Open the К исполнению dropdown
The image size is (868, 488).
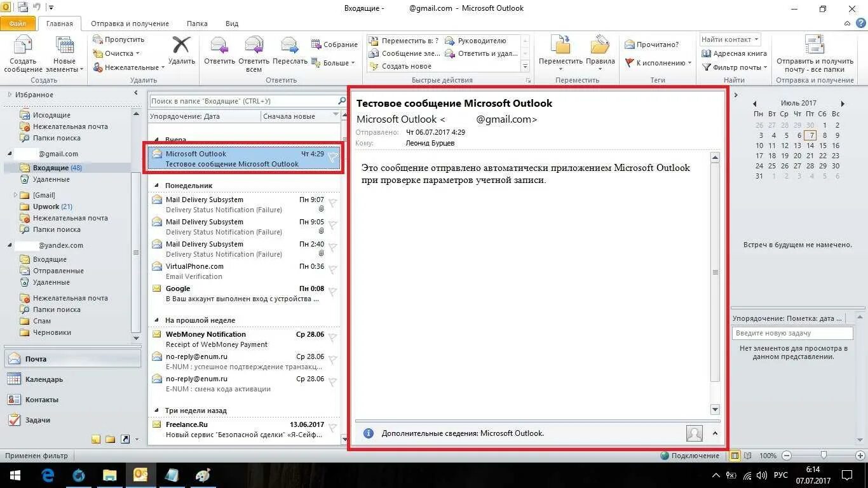(658, 63)
